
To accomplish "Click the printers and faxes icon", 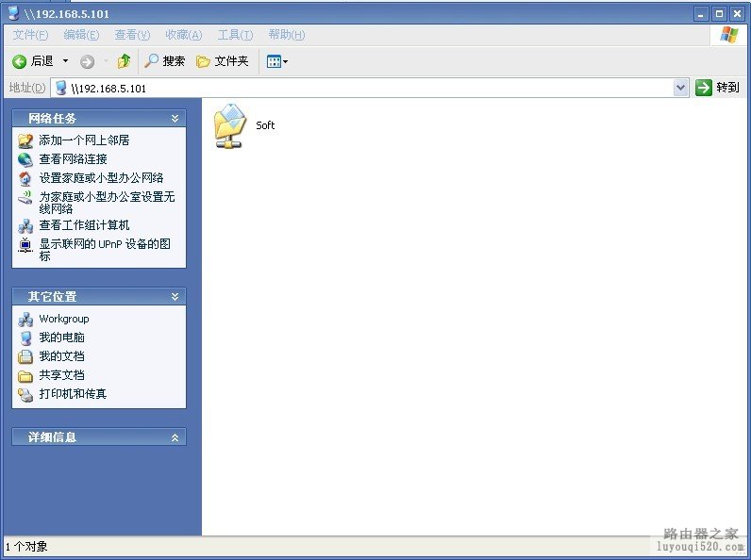I will tap(25, 394).
